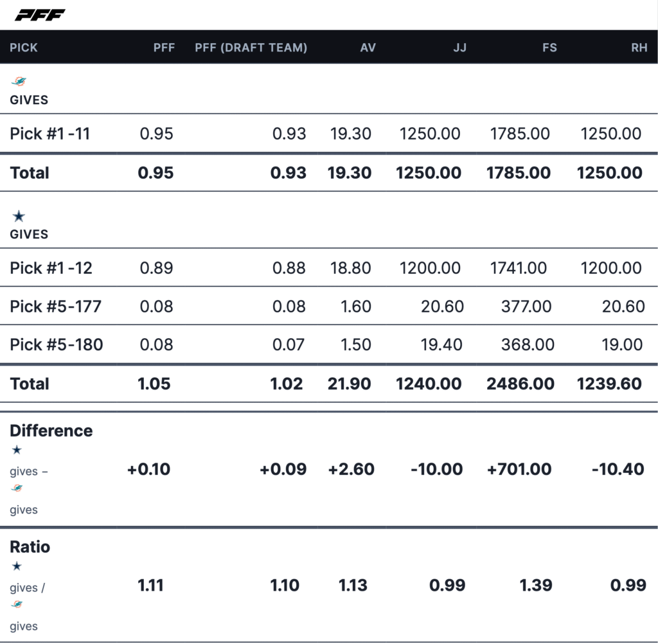Click the Dolphins logo in the Difference row

click(x=17, y=489)
